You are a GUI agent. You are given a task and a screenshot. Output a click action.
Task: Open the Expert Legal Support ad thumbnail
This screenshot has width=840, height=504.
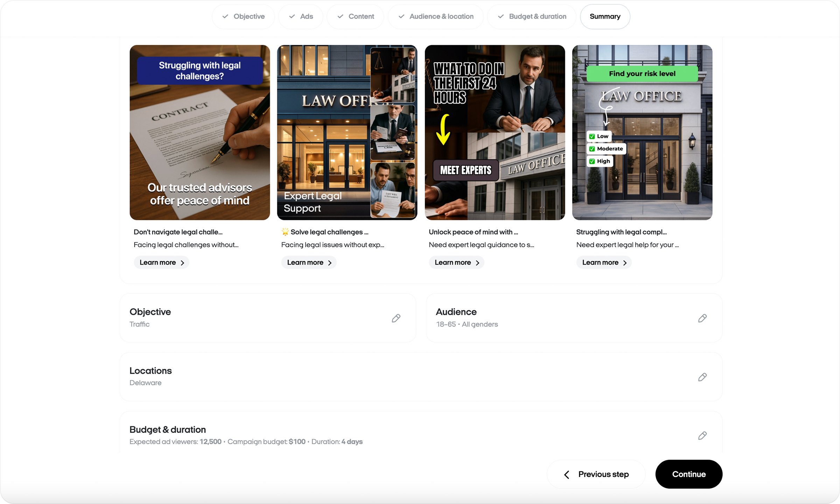347,132
